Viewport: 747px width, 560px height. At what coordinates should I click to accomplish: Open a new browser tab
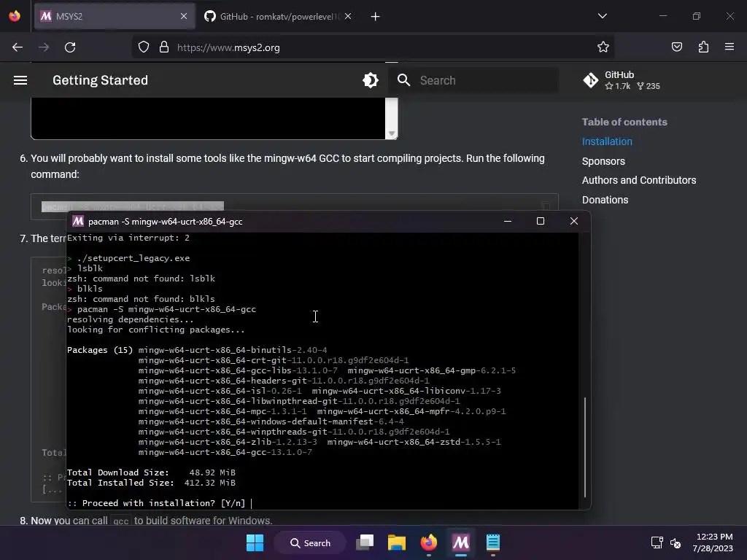[376, 17]
